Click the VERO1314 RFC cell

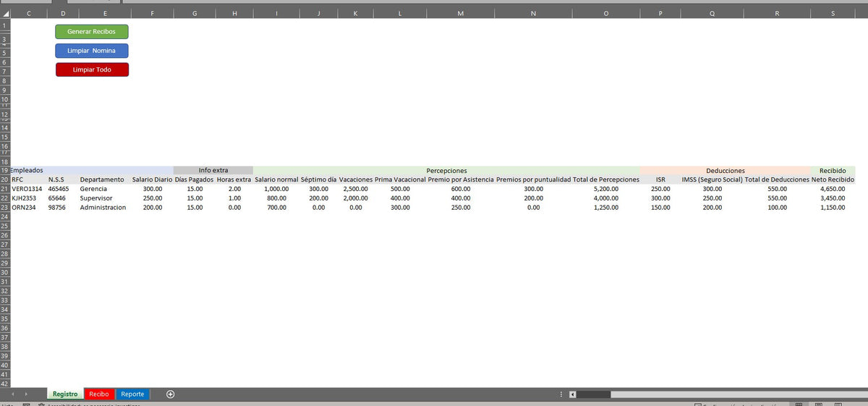point(28,189)
